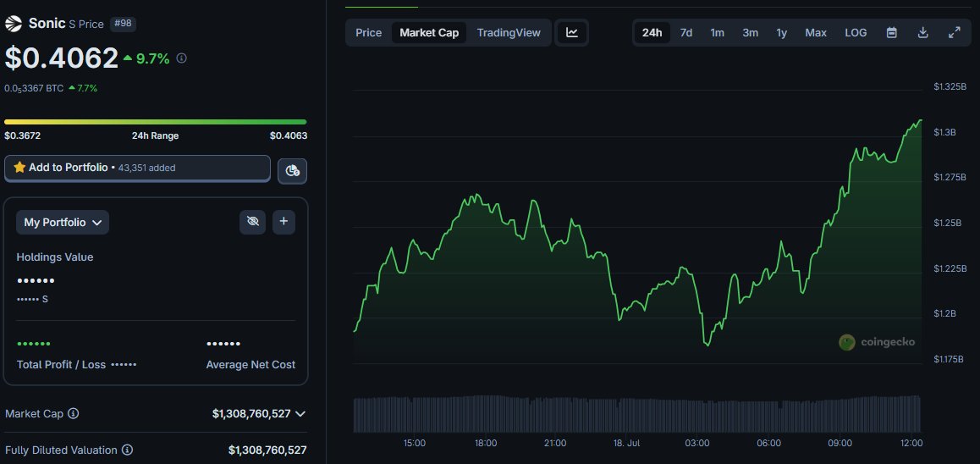This screenshot has width=980, height=464.
Task: Click the Average Net Cost label
Action: [x=251, y=365]
